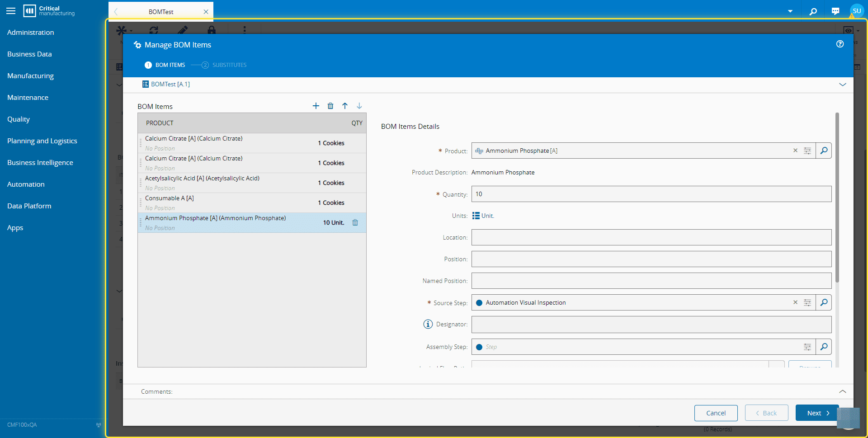Move selected BOM item down

359,106
